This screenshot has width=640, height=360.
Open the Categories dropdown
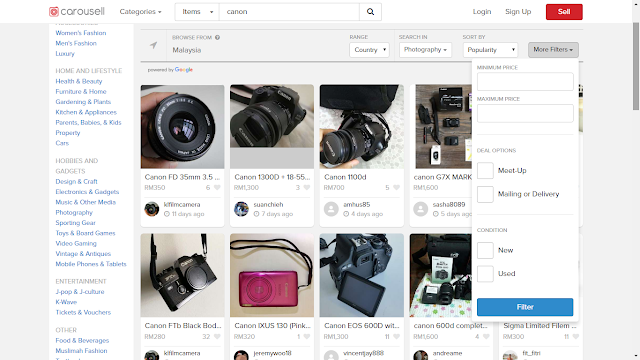[140, 12]
